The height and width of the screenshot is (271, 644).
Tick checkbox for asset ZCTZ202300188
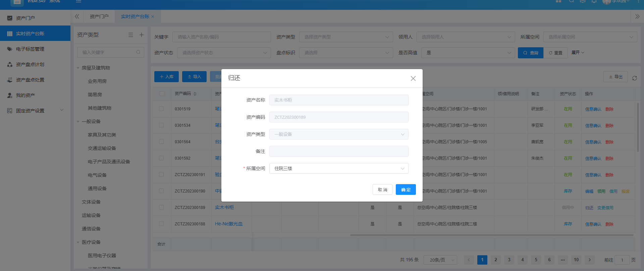pos(161,224)
